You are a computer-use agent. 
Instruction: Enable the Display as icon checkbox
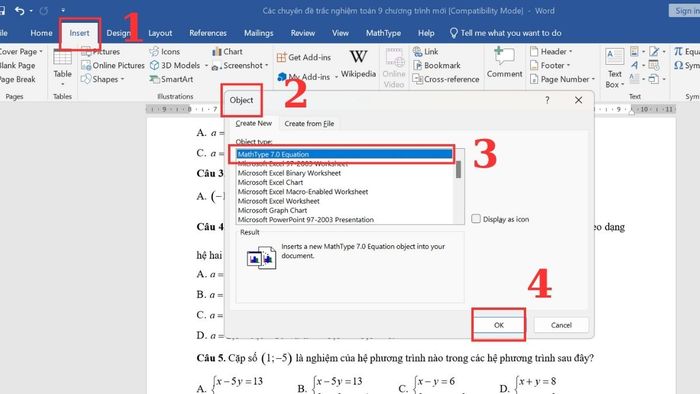(476, 219)
